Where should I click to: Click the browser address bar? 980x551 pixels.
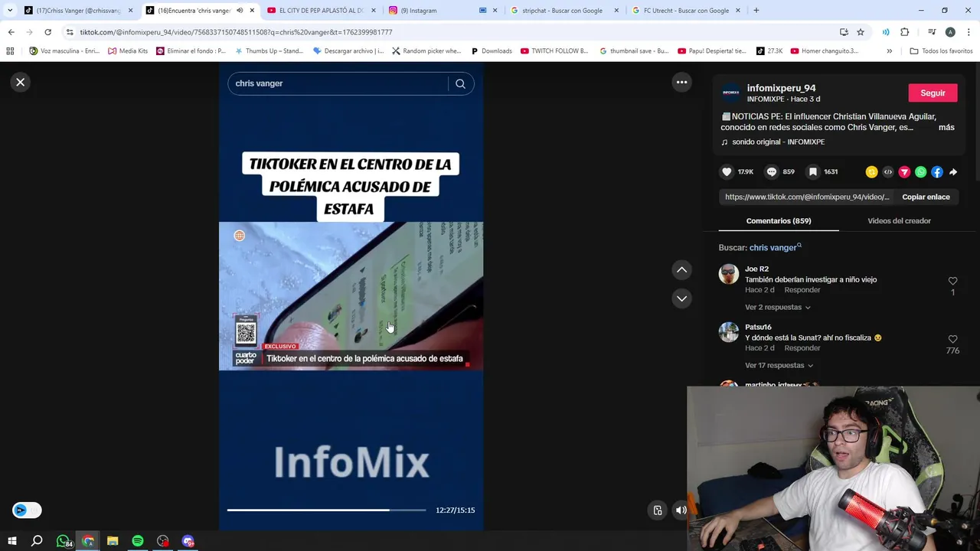coord(452,32)
